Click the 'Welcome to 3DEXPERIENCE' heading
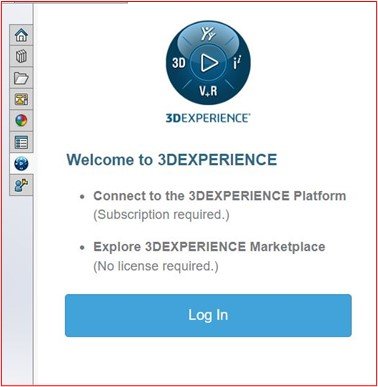This screenshot has height=387, width=378. pyautogui.click(x=172, y=160)
